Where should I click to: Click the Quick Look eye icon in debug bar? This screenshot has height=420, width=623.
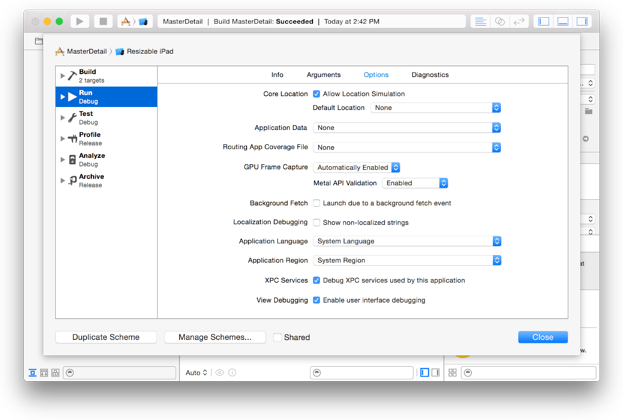pos(220,372)
